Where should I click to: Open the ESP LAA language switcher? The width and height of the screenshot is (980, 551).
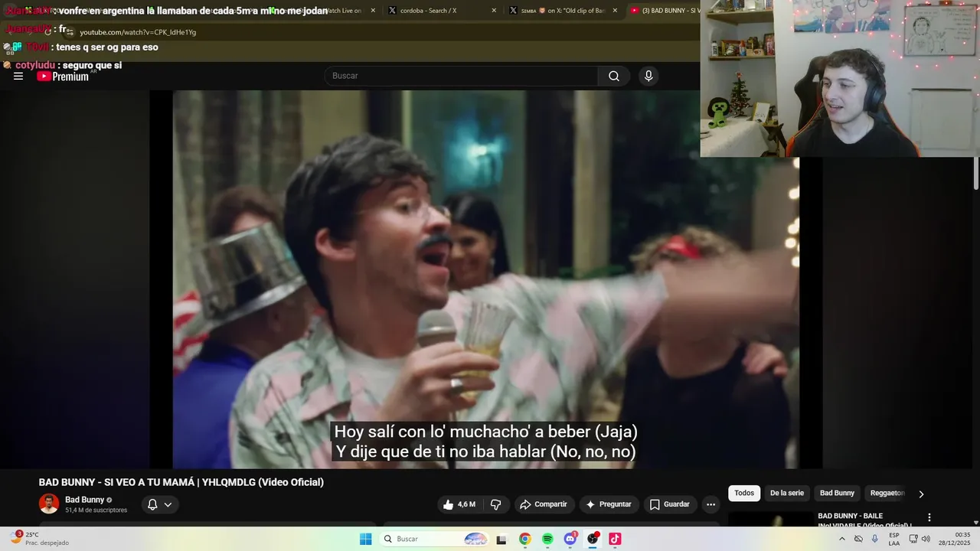point(894,539)
